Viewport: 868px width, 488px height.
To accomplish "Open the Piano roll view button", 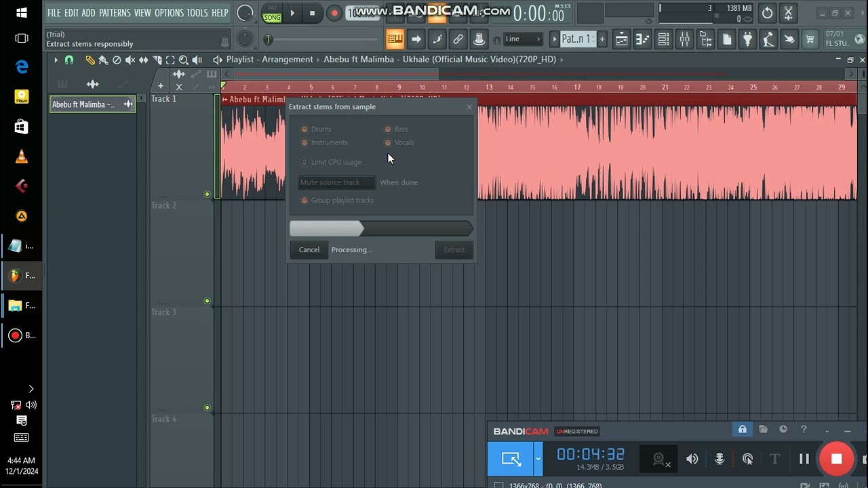I will [x=642, y=39].
